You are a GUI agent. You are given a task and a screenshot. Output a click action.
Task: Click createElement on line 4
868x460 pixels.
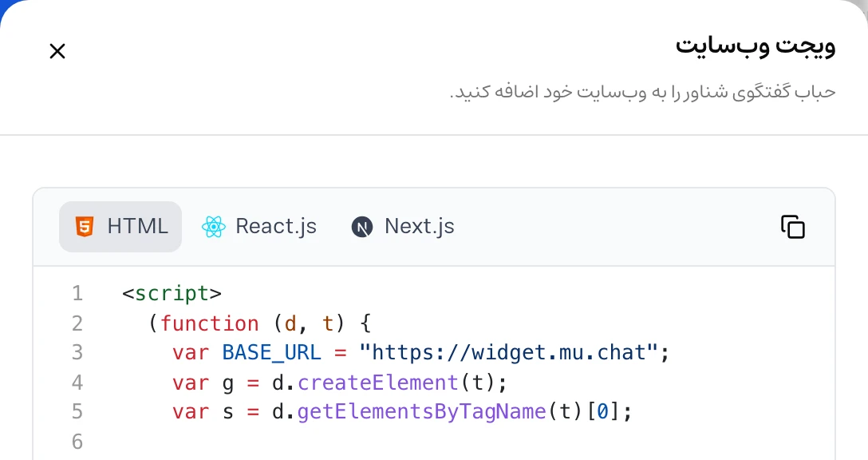(377, 383)
